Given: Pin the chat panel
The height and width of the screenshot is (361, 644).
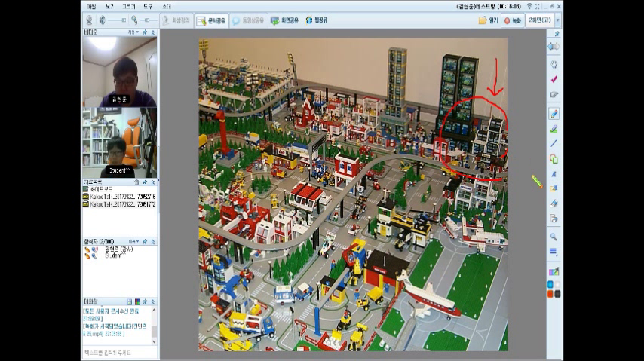Looking at the screenshot, I should pyautogui.click(x=145, y=301).
